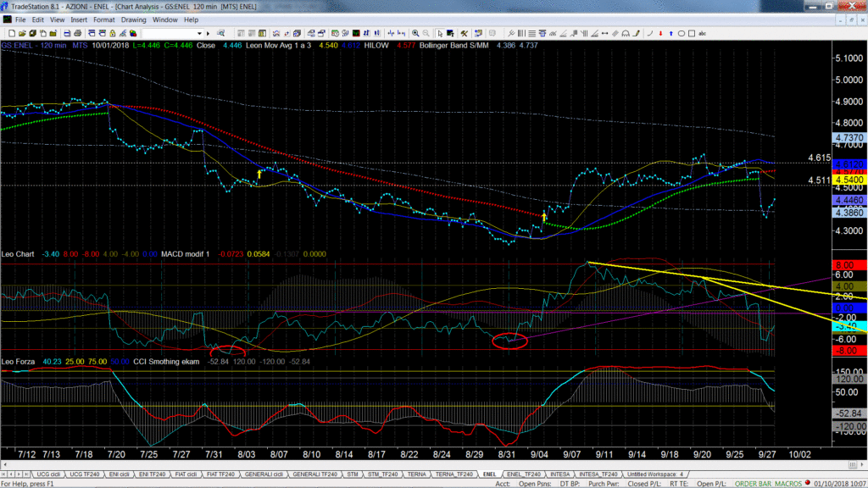Select the horizontal lines drawing tool
This screenshot has width=868, height=488.
531,34
